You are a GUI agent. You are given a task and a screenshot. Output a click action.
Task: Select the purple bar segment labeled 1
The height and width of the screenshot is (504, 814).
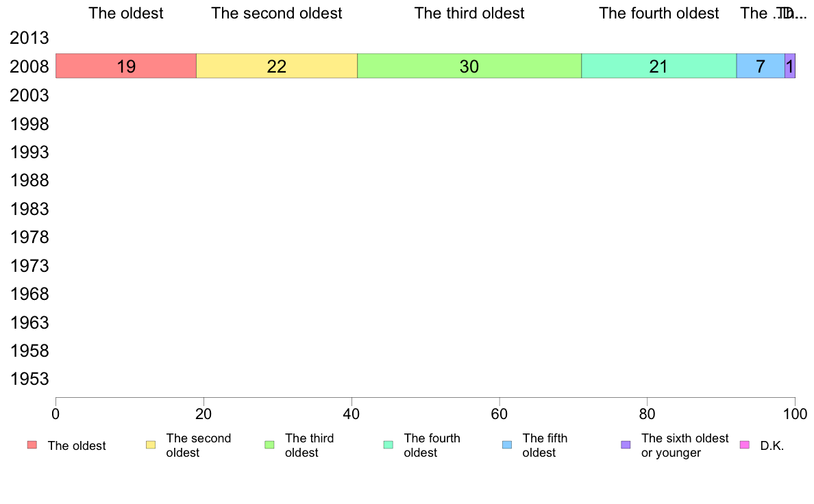click(x=790, y=66)
